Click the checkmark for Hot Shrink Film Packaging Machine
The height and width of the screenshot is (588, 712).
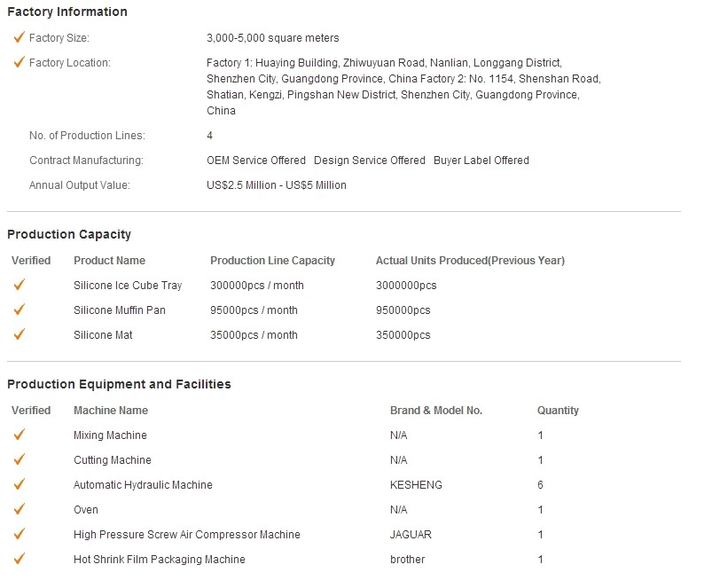click(20, 559)
